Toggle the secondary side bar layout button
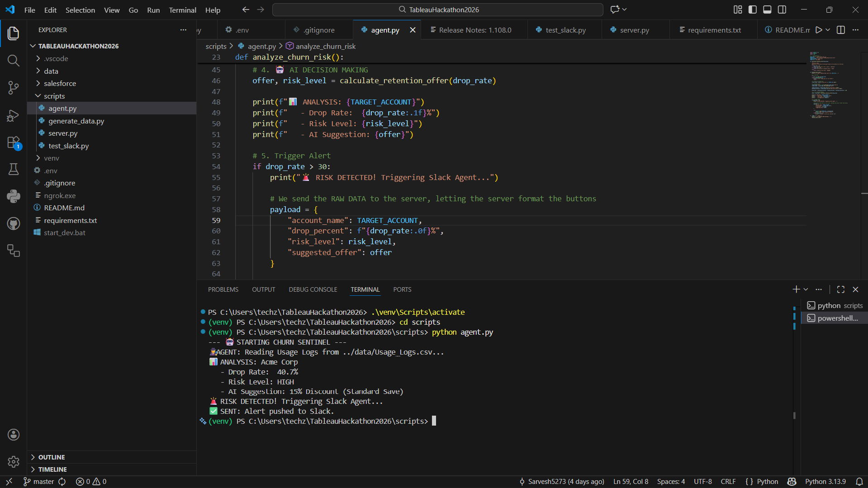Image resolution: width=868 pixels, height=488 pixels. click(782, 9)
